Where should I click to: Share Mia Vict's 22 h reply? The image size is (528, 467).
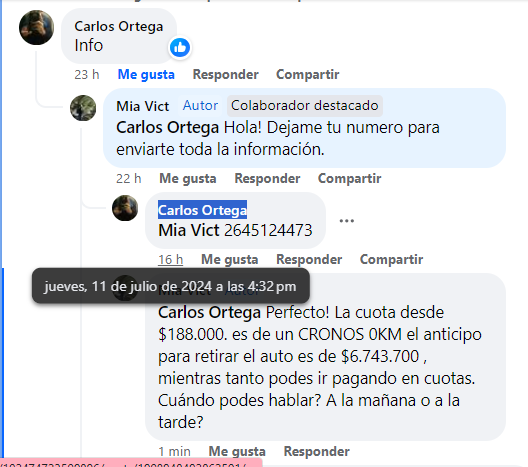coord(350,178)
